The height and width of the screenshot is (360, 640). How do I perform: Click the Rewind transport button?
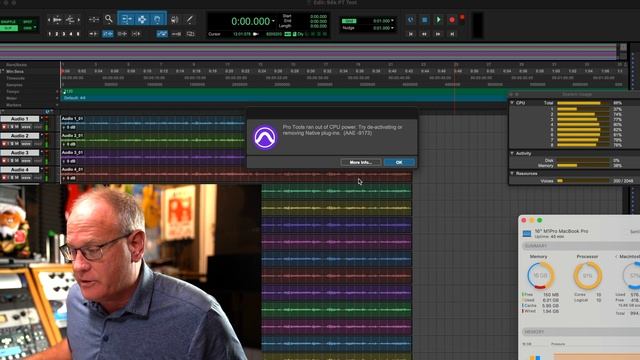pos(424,34)
